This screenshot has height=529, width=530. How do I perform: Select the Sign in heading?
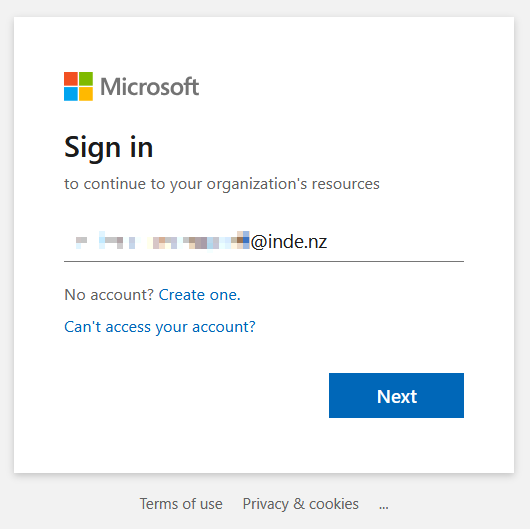(109, 148)
